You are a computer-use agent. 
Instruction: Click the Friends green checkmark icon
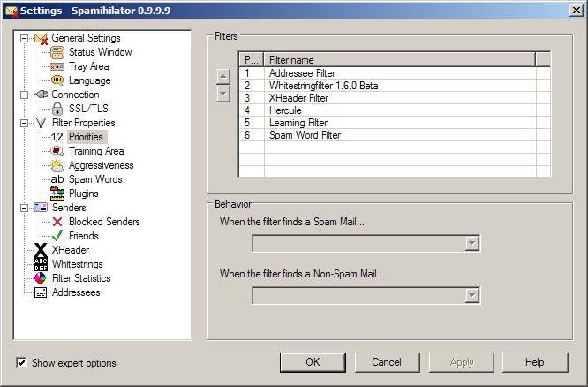[57, 236]
